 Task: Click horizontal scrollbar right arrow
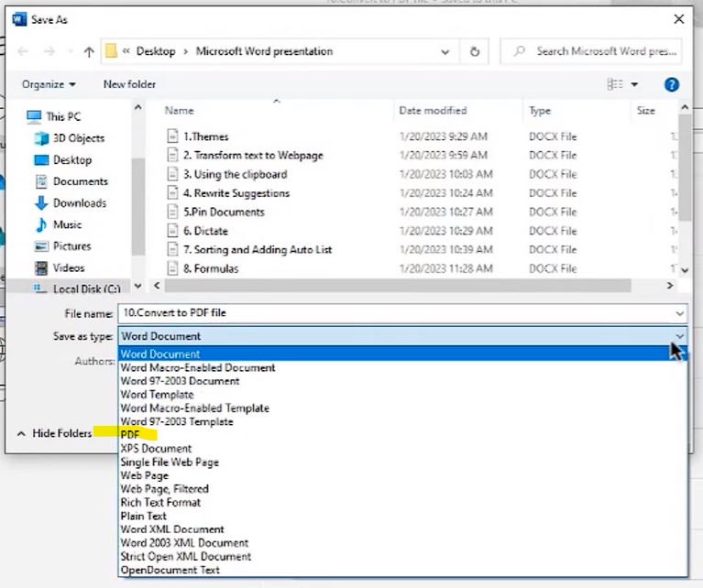(x=670, y=286)
